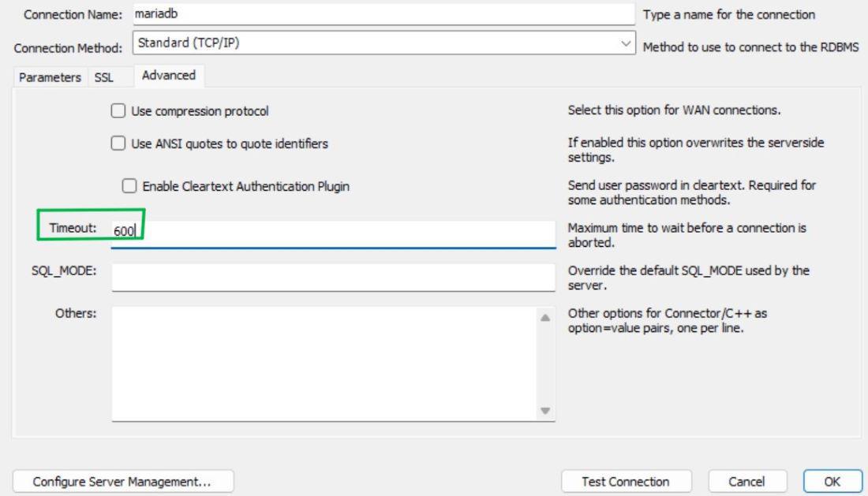This screenshot has height=496, width=868.
Task: Click inside the Others options text area
Action: click(324, 364)
